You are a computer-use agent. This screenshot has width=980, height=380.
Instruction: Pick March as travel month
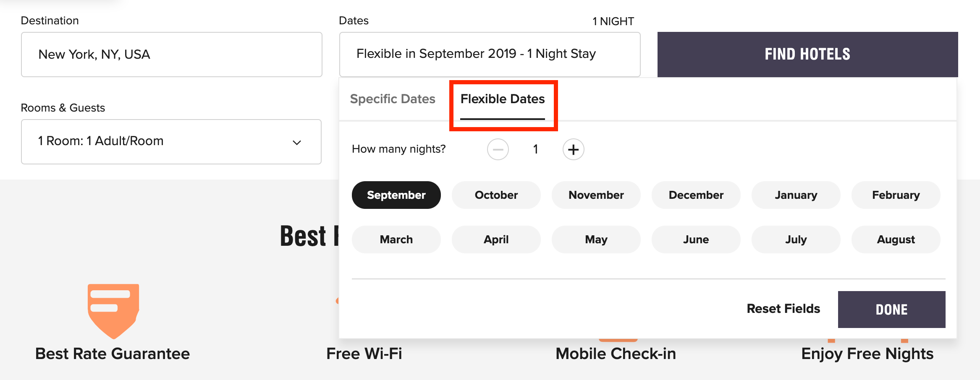(396, 239)
